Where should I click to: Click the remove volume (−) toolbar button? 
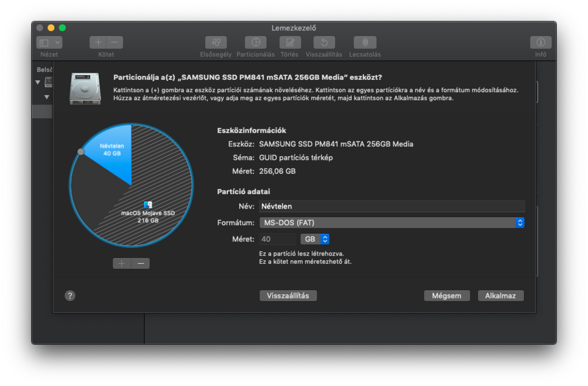coord(115,43)
